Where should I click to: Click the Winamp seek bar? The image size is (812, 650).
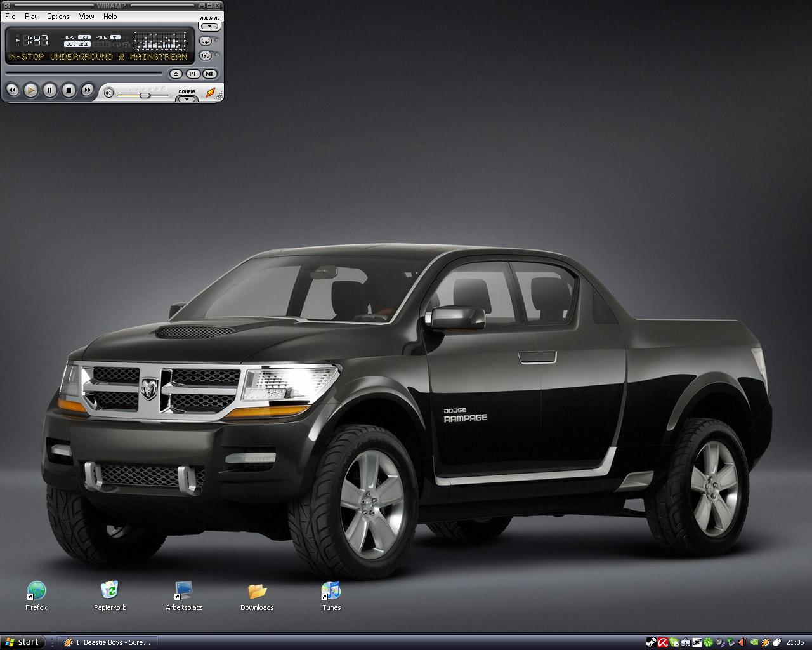pyautogui.click(x=84, y=73)
